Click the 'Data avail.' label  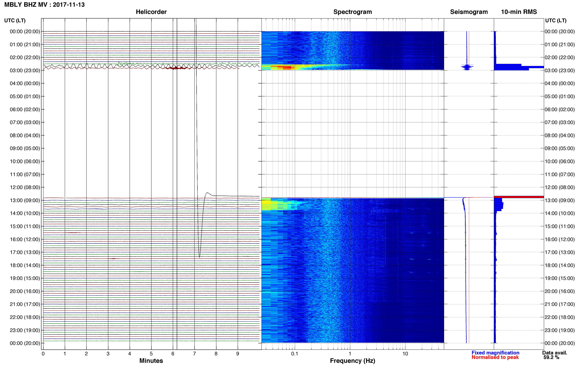(555, 353)
